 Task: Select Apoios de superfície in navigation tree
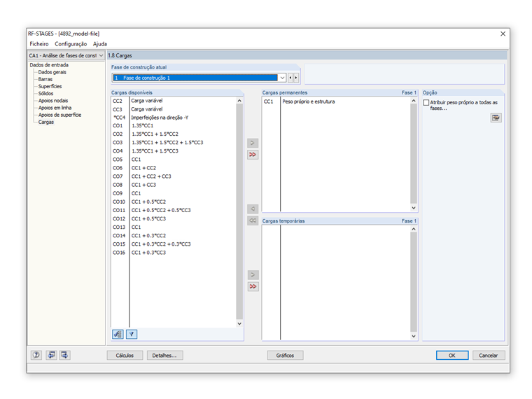pyautogui.click(x=59, y=115)
